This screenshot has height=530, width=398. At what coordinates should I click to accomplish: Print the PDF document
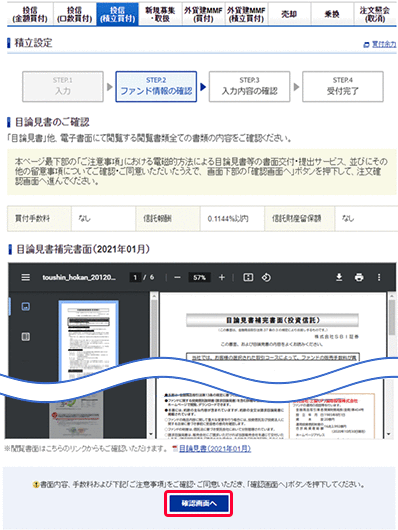[359, 278]
